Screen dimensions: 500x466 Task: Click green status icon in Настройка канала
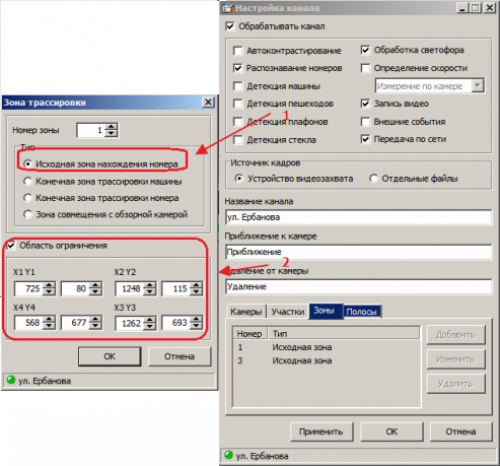[x=229, y=455]
